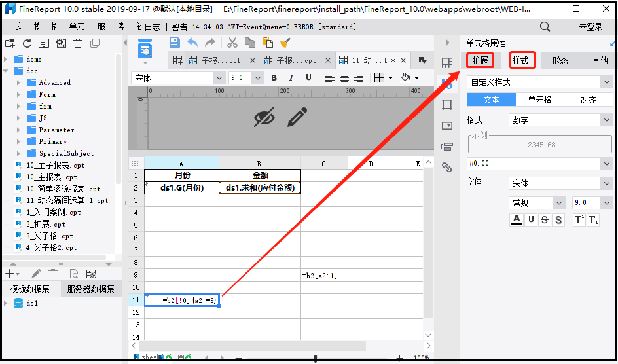Click the 未登录 login link
This screenshot has width=618, height=364.
(591, 27)
